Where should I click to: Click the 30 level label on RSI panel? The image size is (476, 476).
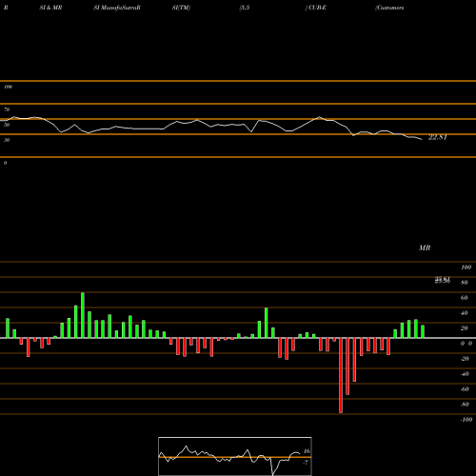7,140
